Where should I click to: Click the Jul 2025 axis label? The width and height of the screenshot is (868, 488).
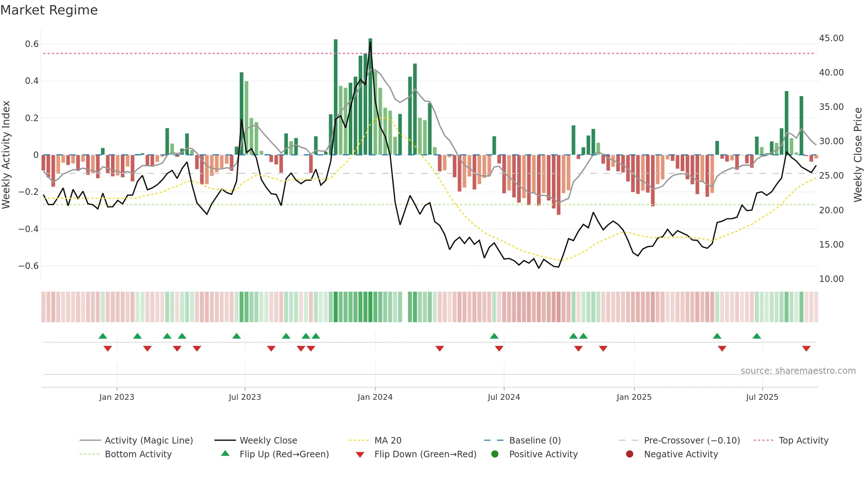coord(762,397)
